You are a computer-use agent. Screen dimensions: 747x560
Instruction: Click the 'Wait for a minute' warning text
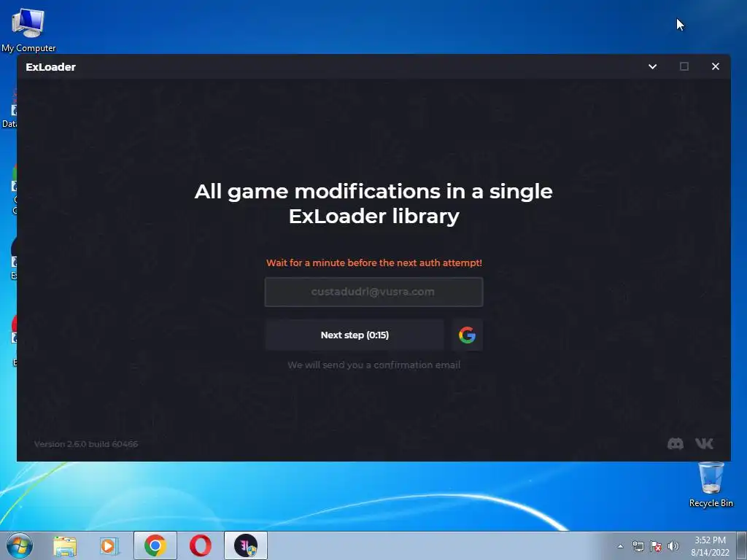374,262
